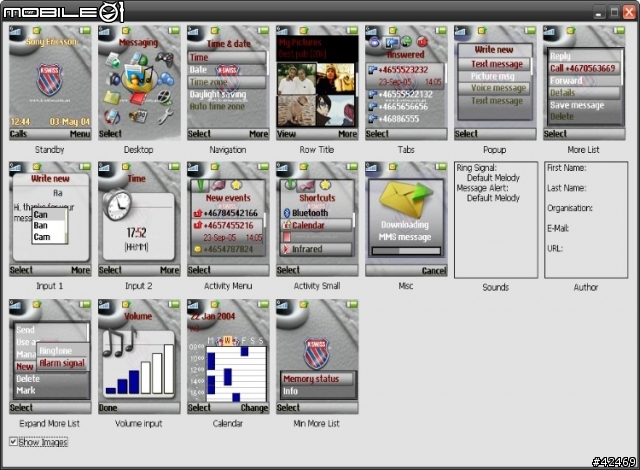Click the wrench settings icon in Desktop preview

(x=165, y=116)
